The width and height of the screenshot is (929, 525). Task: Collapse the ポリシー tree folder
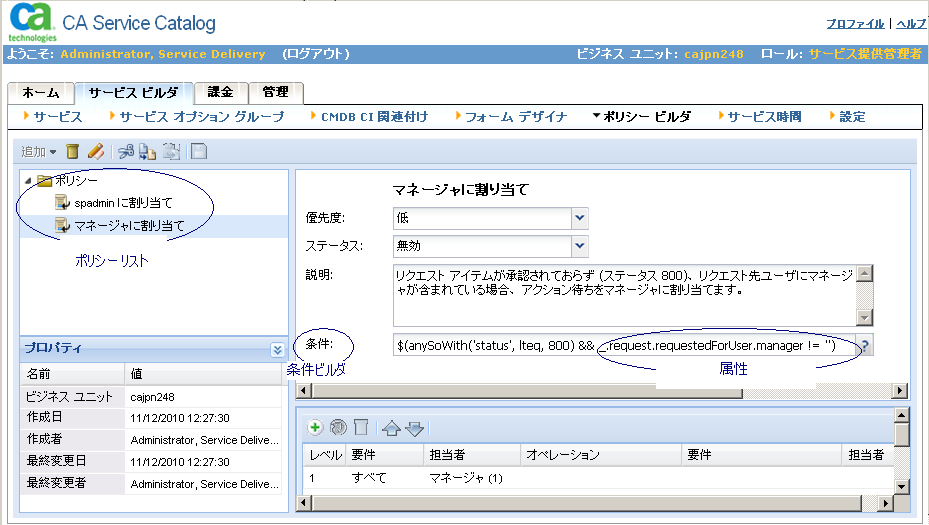coord(27,181)
